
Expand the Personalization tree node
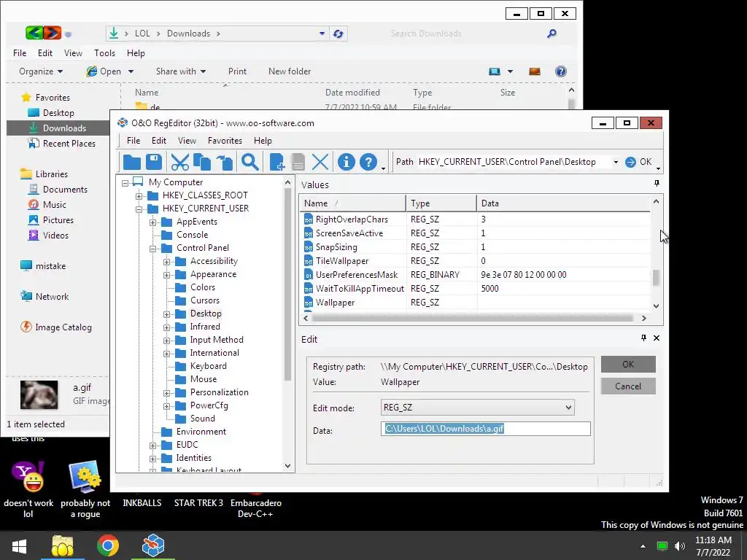click(166, 393)
